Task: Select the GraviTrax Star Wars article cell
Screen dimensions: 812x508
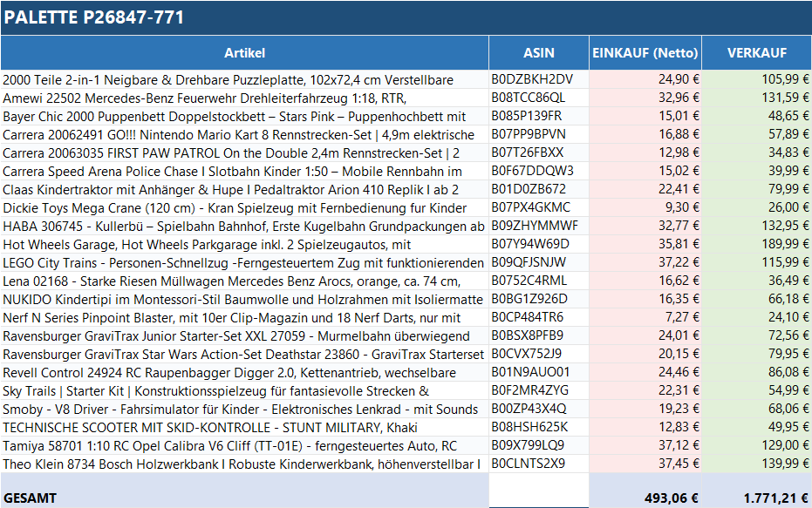Action: (x=242, y=354)
